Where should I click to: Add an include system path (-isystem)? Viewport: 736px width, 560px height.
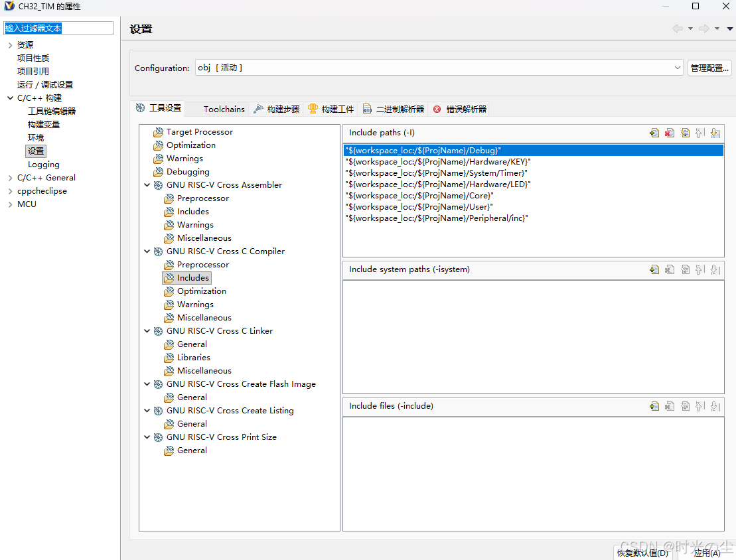click(x=654, y=269)
